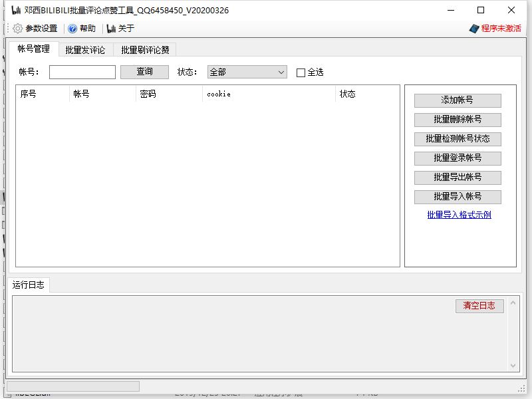532x399 pixels.
Task: Click the 序号 column header
Action: tap(43, 94)
